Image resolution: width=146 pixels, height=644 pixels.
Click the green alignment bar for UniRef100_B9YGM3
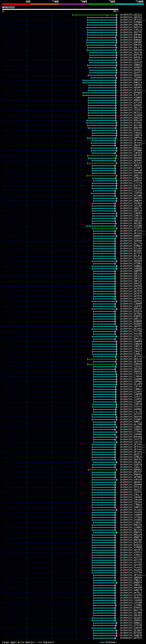tap(102, 156)
